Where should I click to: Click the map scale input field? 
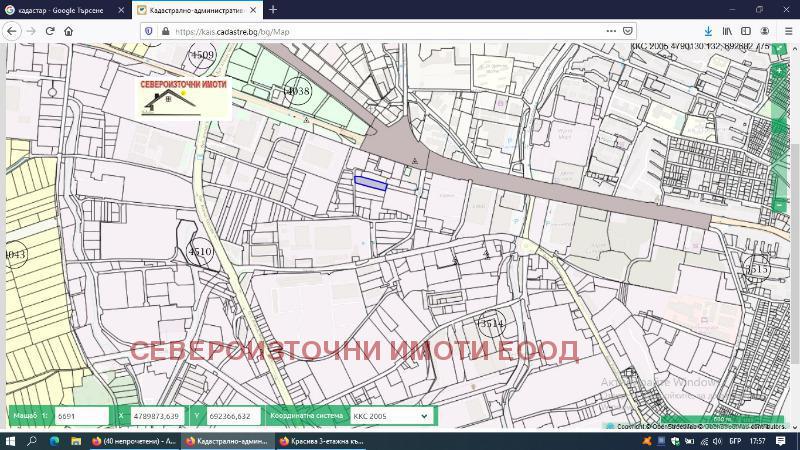coord(82,415)
